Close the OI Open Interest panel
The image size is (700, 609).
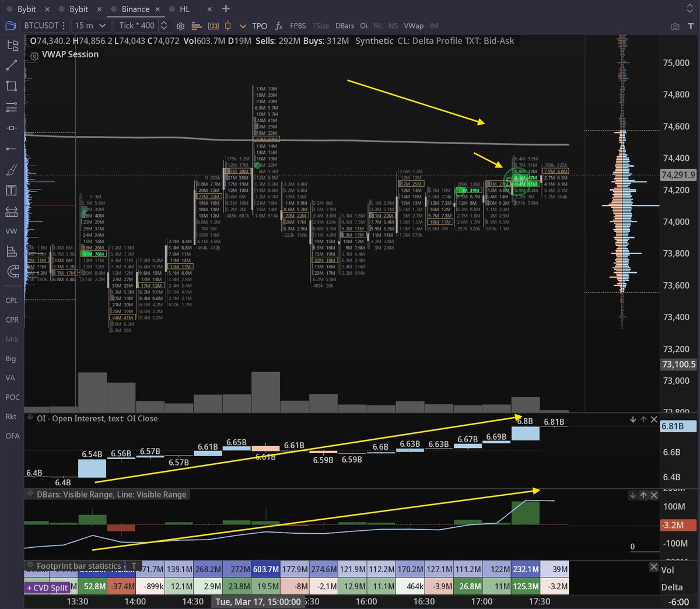click(x=654, y=419)
